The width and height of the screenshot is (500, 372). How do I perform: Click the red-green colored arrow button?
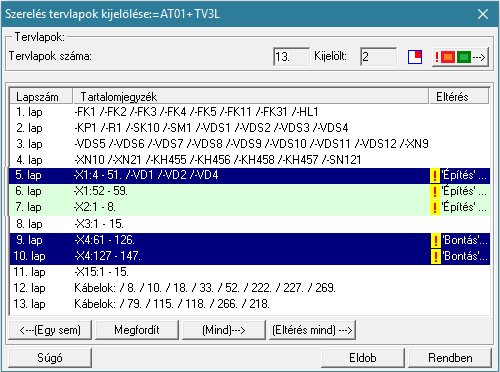coord(460,57)
